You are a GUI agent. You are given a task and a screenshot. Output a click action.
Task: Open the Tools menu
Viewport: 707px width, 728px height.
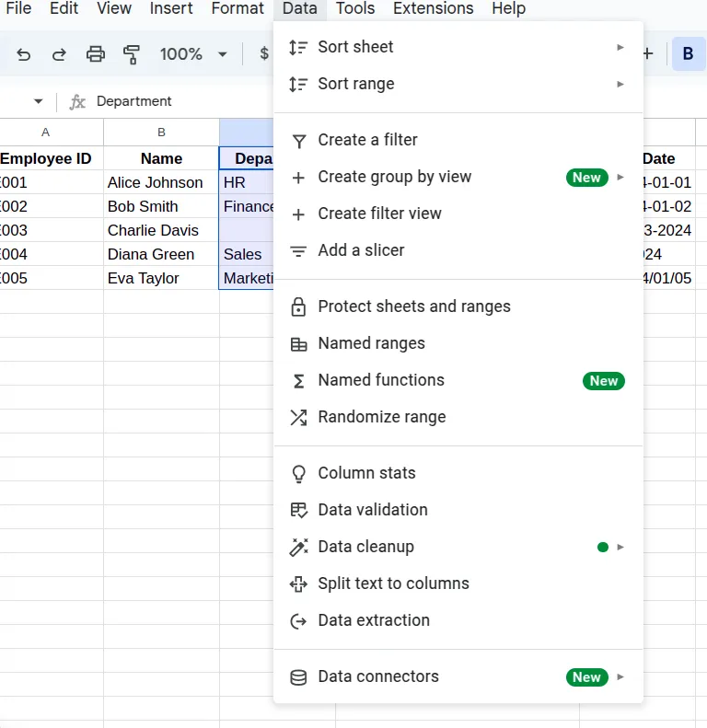click(x=355, y=8)
